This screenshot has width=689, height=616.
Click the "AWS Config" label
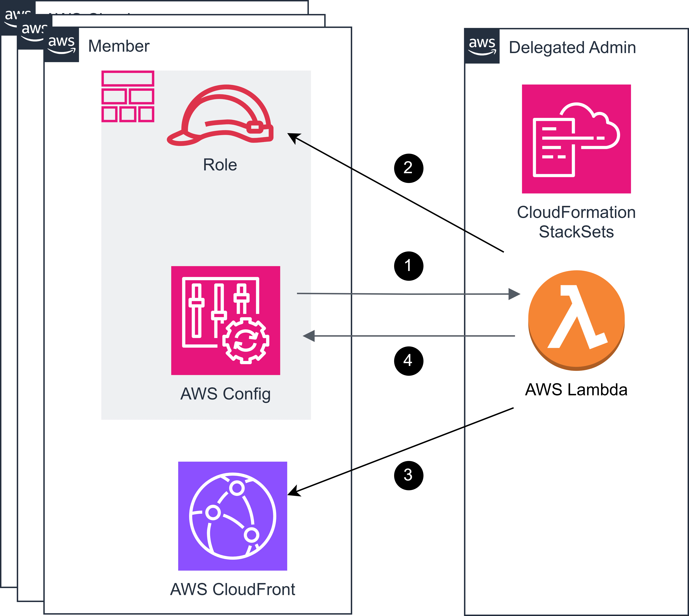click(x=225, y=394)
